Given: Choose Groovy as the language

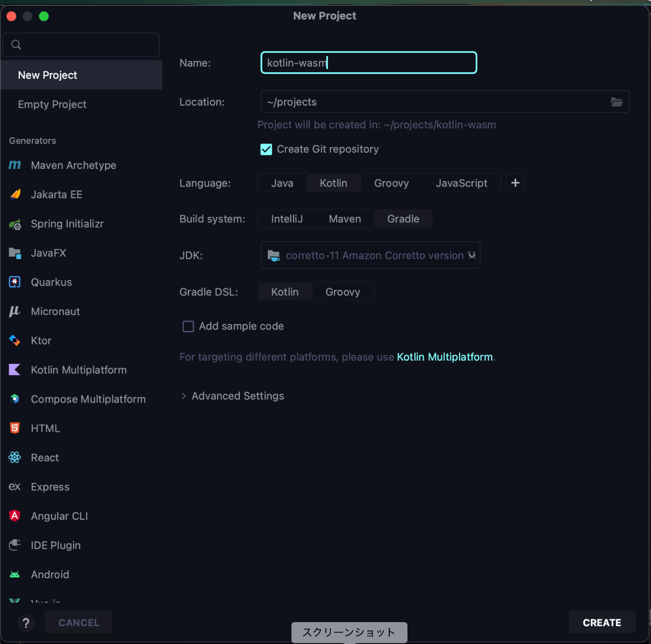Looking at the screenshot, I should [392, 183].
